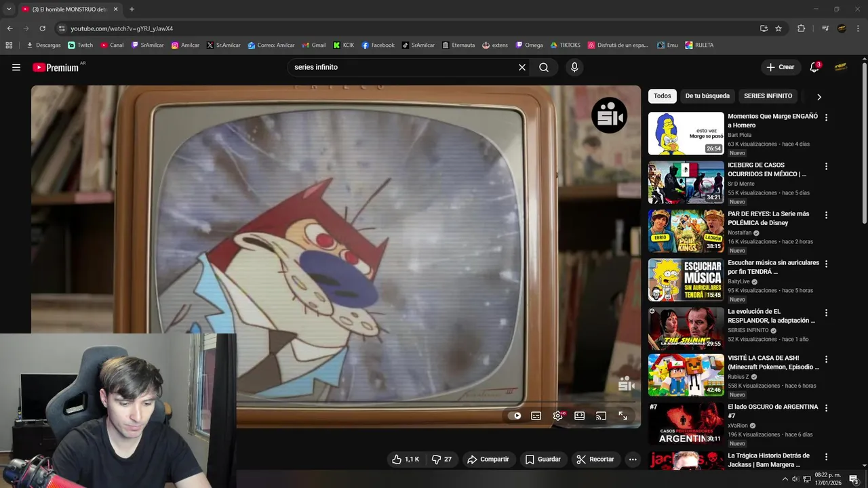The height and width of the screenshot is (488, 868).
Task: Select SERIES INFINITO chip
Action: 768,96
